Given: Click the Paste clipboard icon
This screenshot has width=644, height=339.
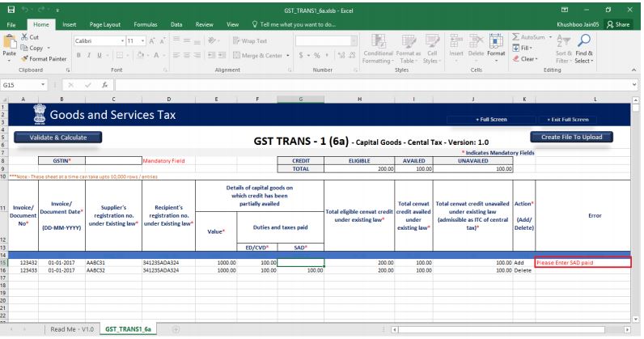Looking at the screenshot, I should coord(11,44).
